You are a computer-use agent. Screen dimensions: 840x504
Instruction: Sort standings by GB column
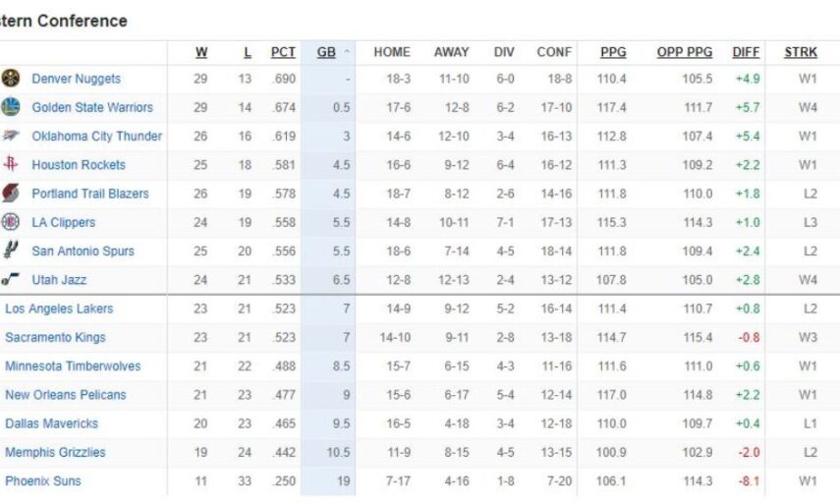click(326, 52)
